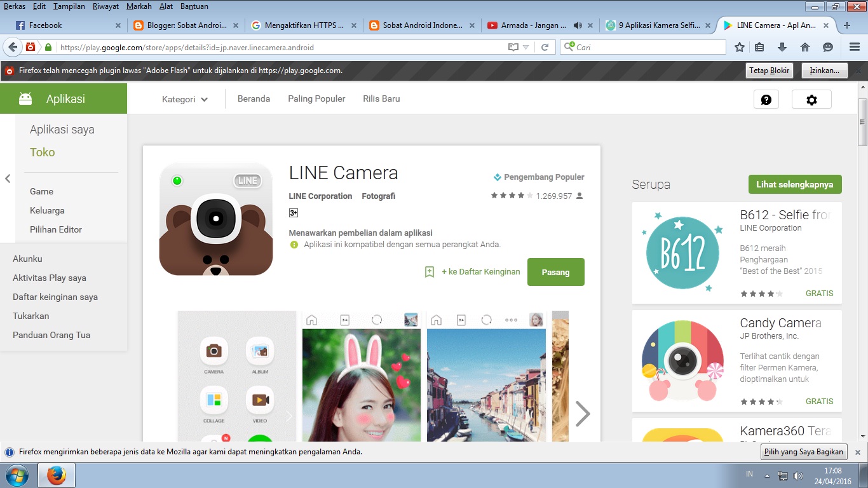Toggle reader view icon in address bar

513,47
